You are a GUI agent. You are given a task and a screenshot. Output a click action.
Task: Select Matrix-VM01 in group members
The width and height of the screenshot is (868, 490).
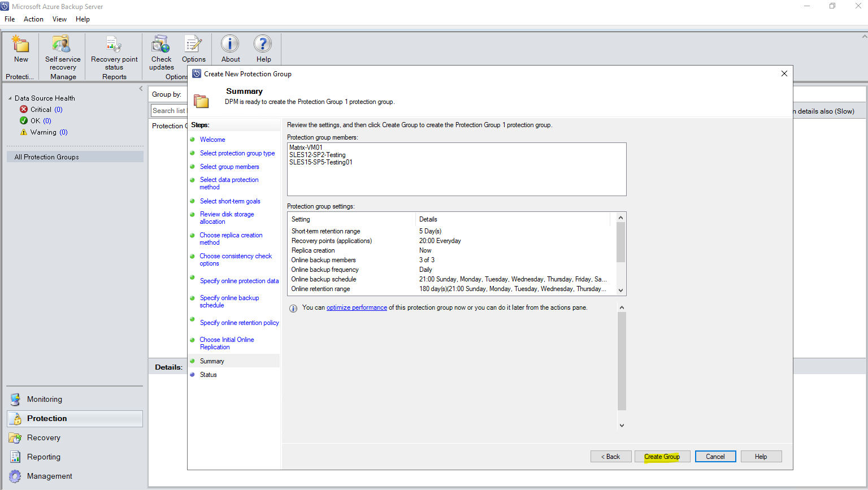(x=306, y=148)
